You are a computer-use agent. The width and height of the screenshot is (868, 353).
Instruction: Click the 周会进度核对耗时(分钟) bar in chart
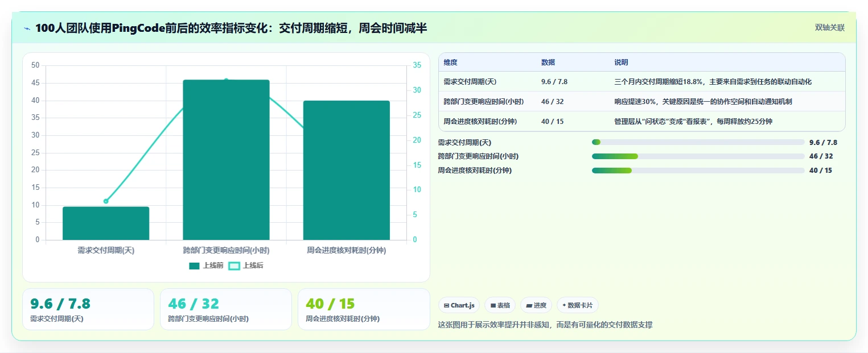pyautogui.click(x=346, y=170)
